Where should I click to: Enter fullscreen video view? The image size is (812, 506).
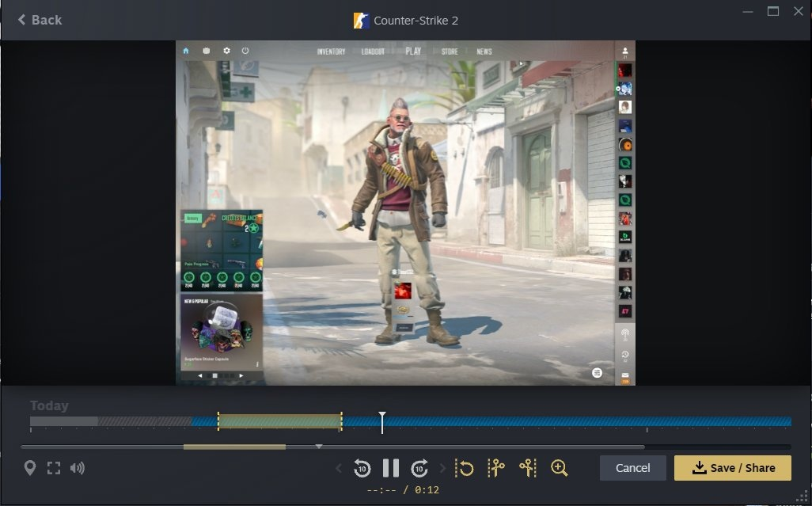pyautogui.click(x=54, y=468)
